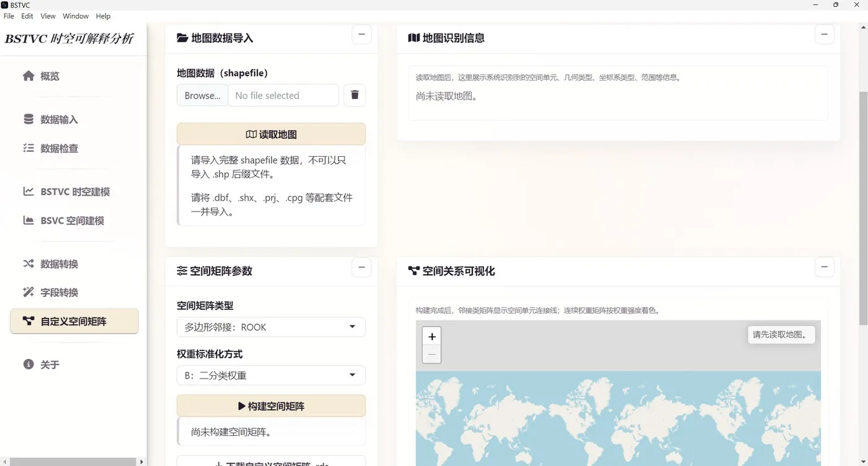This screenshot has height=466, width=868.
Task: Click the BSTVC 时空可解释分析 title
Action: pos(69,38)
